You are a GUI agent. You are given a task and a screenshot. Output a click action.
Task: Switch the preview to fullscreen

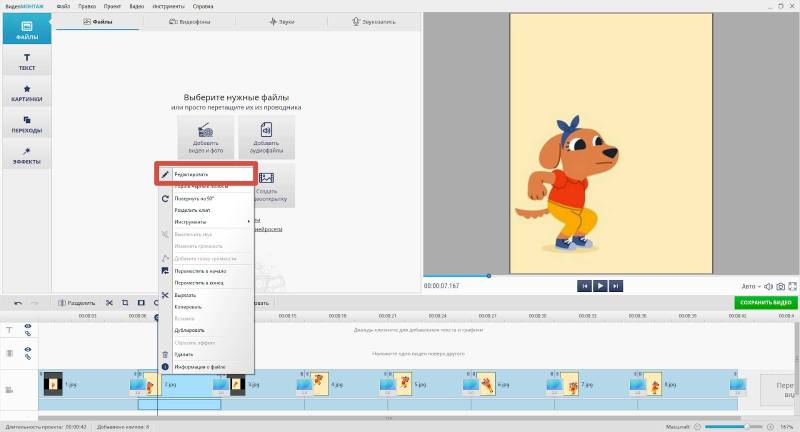tap(792, 287)
